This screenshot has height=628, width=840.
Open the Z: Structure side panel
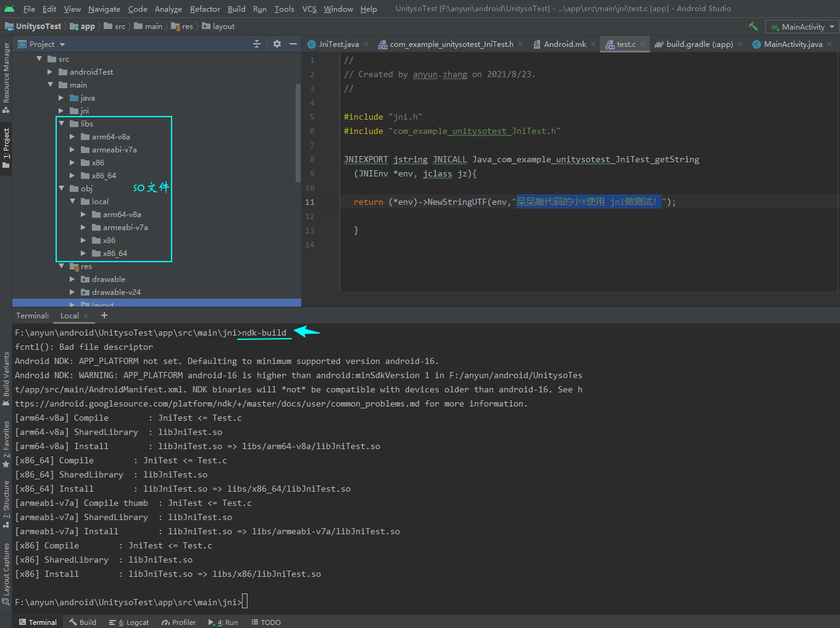6,504
